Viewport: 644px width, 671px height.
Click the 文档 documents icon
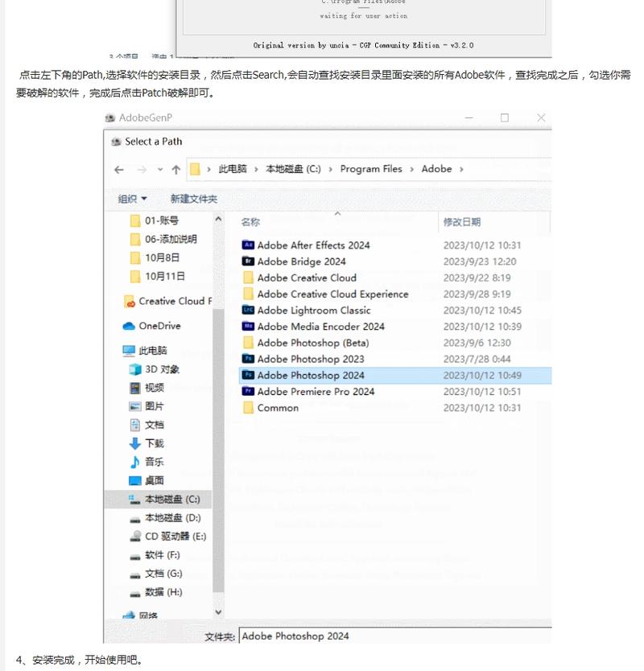click(135, 425)
